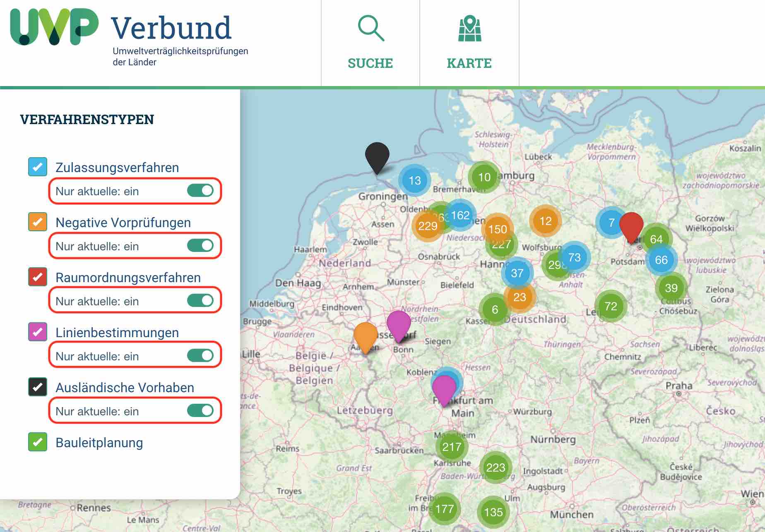Click the map icon above KARTE
This screenshot has width=765, height=532.
[469, 29]
